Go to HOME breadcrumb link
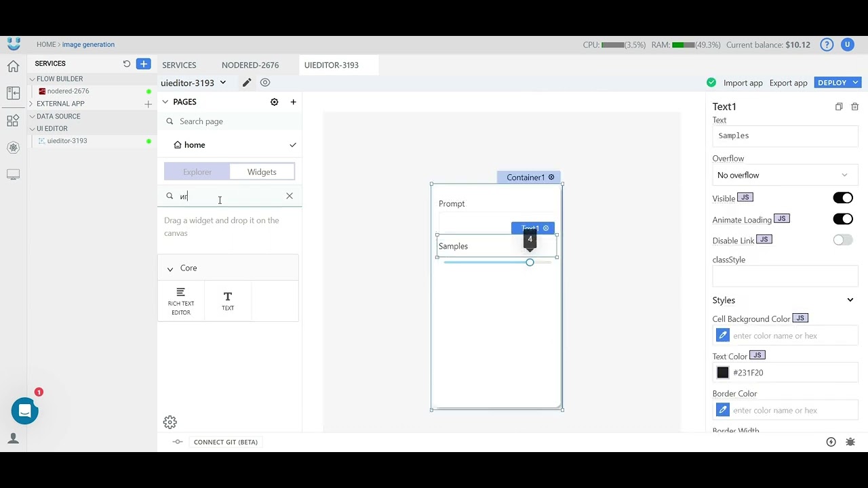Viewport: 868px width, 488px height. (46, 45)
